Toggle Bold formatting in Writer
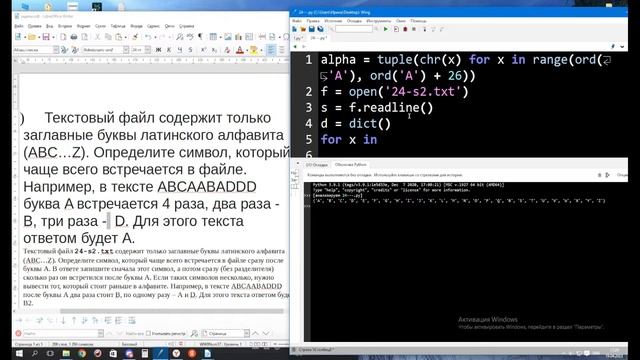Viewport: 640px width, 360px height. pyautogui.click(x=158, y=50)
